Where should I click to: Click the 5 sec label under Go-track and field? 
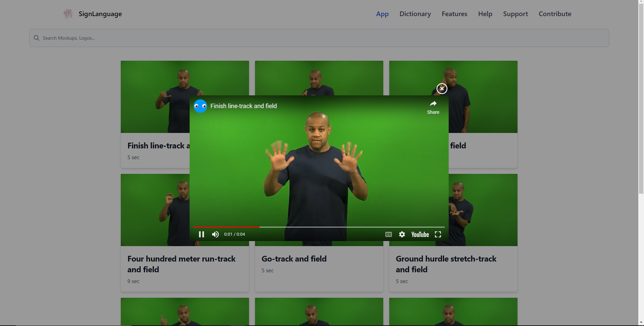tap(268, 271)
